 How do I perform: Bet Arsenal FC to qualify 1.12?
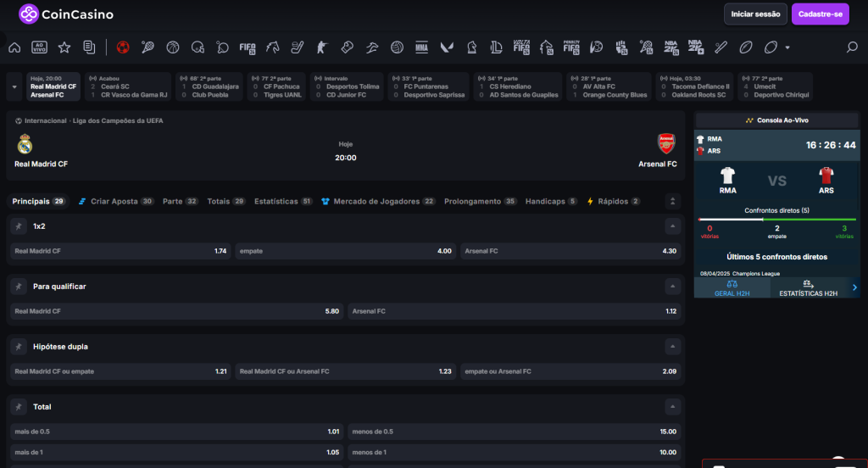click(x=515, y=311)
